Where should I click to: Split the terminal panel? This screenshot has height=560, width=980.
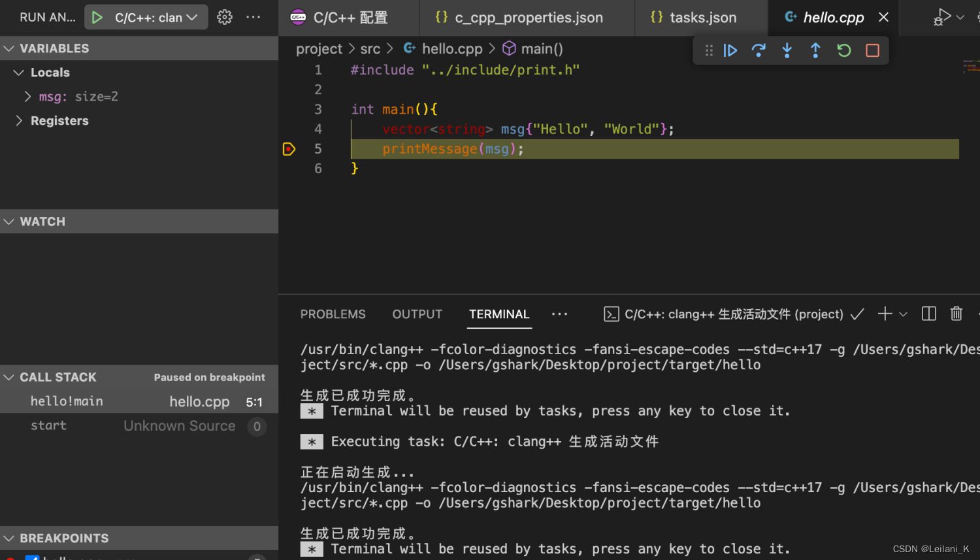point(929,314)
